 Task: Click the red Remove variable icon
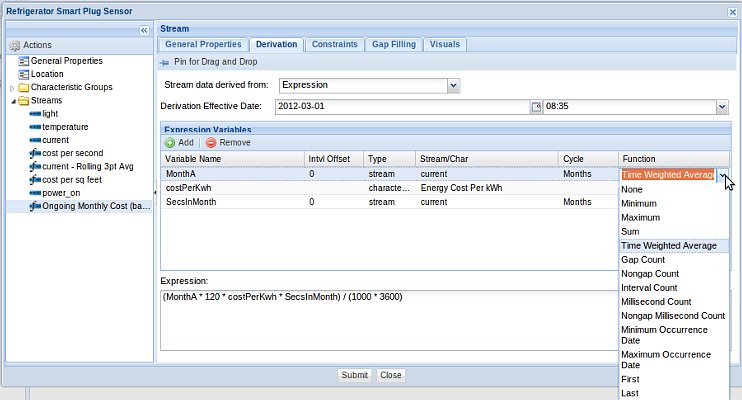211,143
